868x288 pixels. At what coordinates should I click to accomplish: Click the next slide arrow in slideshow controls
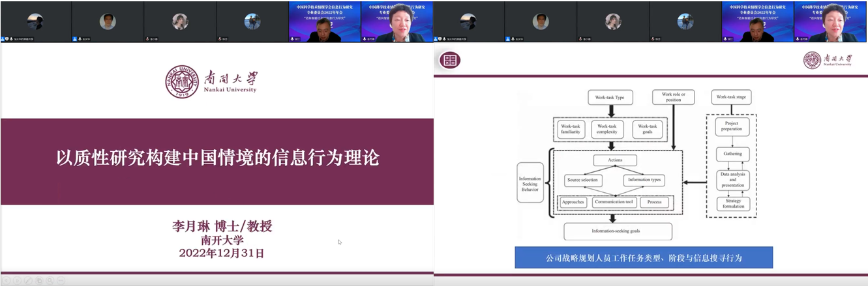pyautogui.click(x=18, y=280)
